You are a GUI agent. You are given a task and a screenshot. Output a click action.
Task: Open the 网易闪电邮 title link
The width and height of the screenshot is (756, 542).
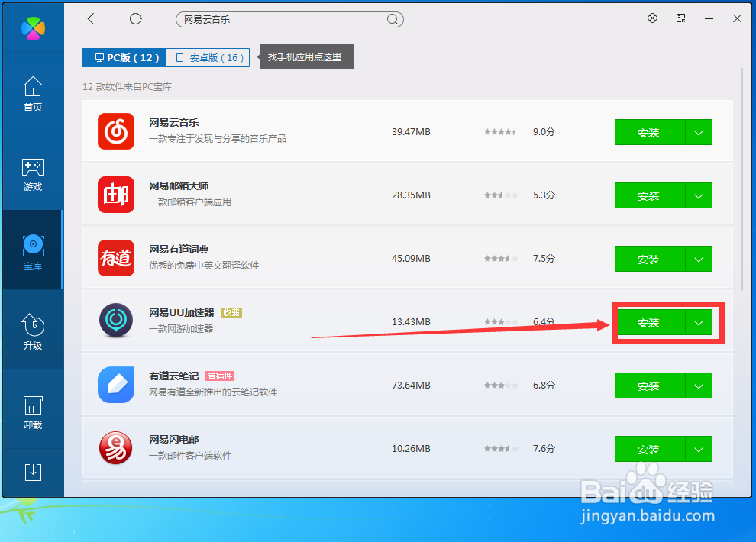(x=174, y=440)
